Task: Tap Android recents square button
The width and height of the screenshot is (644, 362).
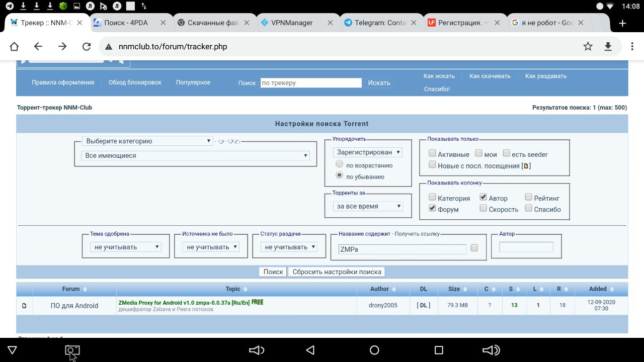Action: pos(439,350)
